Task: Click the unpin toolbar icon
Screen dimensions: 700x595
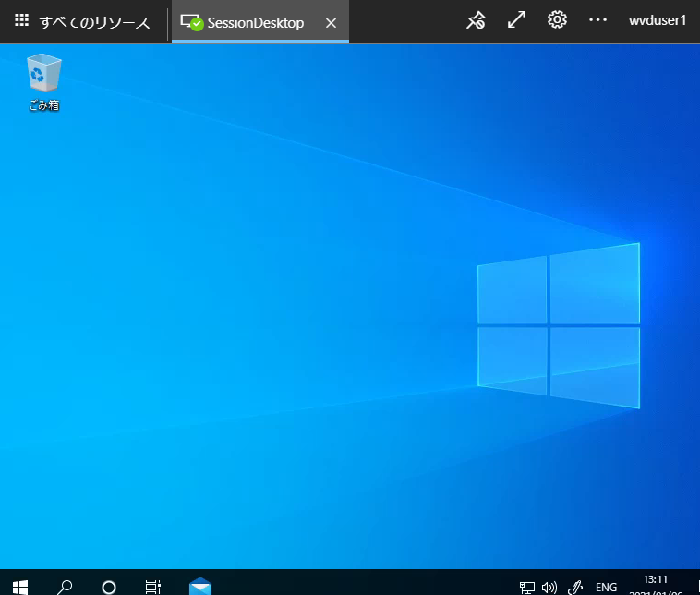Action: click(x=476, y=20)
